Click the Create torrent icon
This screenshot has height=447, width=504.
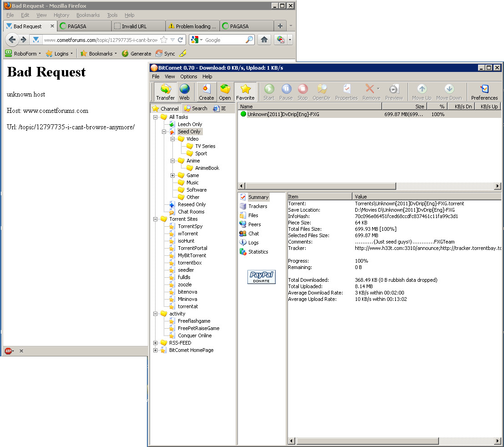coord(206,91)
